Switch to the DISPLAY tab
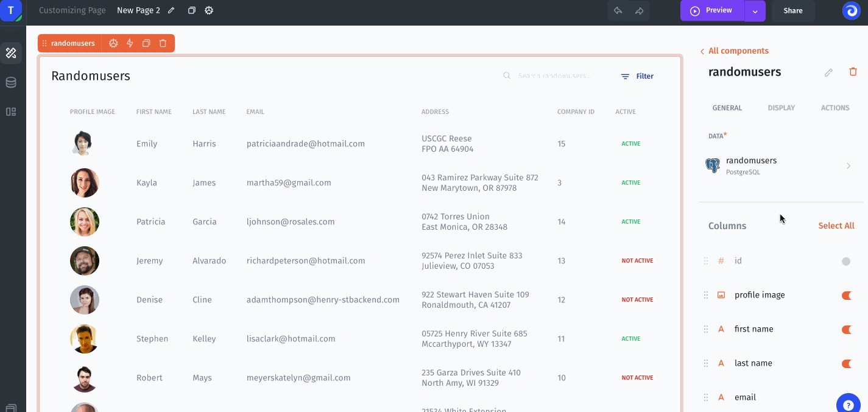This screenshot has width=868, height=412. [782, 108]
